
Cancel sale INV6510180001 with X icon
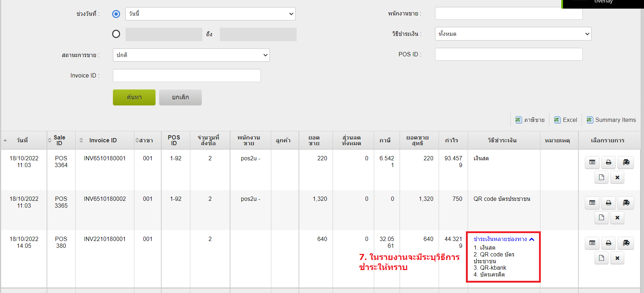(x=617, y=177)
